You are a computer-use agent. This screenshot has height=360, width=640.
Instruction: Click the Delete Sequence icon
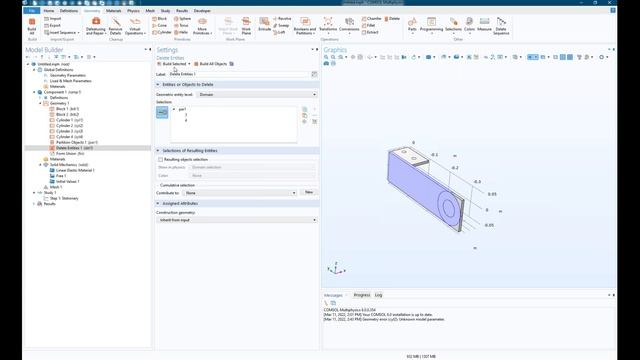click(501, 26)
